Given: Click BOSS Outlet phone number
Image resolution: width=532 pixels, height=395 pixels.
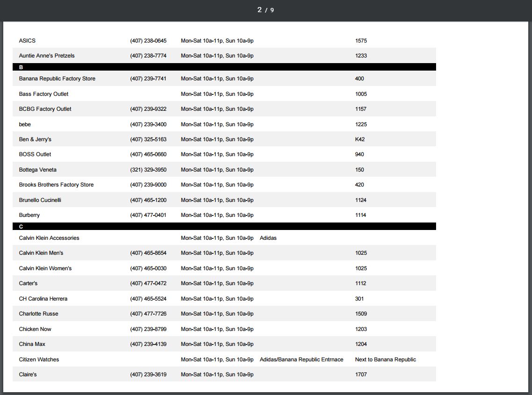Looking at the screenshot, I should pyautogui.click(x=148, y=154).
